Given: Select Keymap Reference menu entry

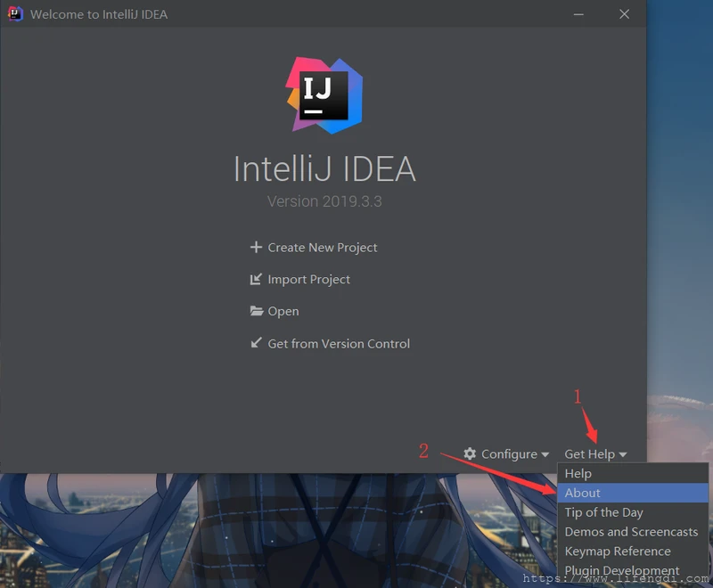Looking at the screenshot, I should point(619,551).
